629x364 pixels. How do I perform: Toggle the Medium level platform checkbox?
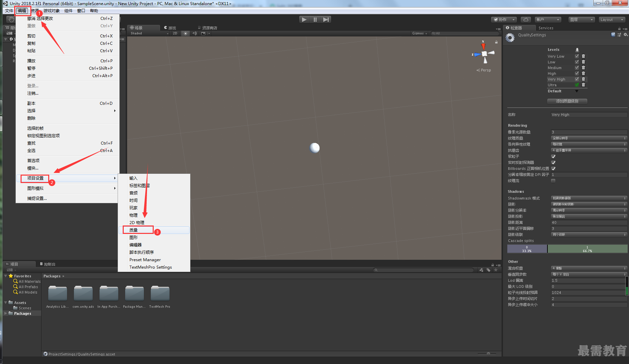(x=577, y=68)
